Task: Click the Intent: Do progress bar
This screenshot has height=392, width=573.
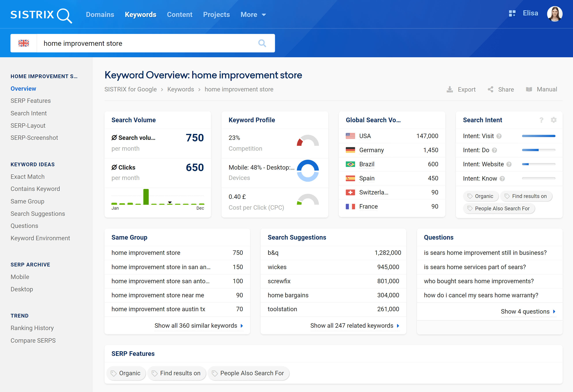Action: pos(538,150)
